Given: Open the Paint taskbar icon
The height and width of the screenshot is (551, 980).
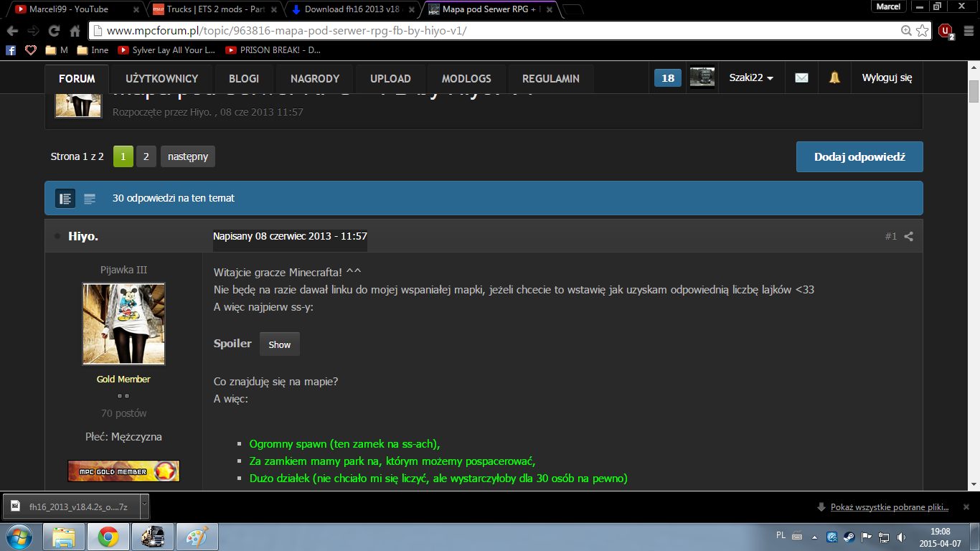Looking at the screenshot, I should 197,537.
